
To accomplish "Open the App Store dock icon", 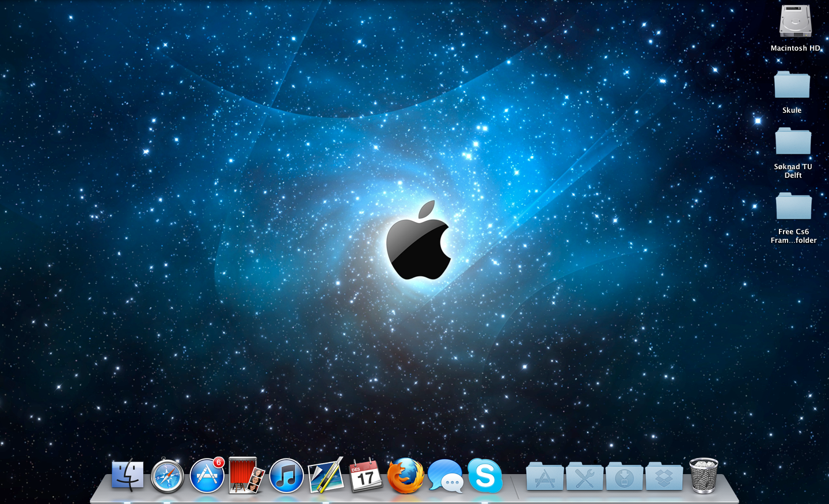I will coord(207,476).
